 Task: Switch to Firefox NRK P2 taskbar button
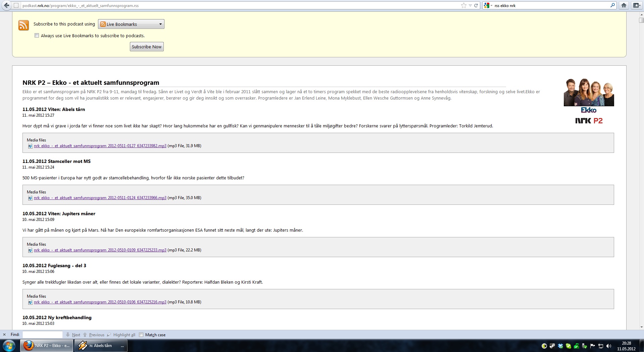pyautogui.click(x=47, y=346)
